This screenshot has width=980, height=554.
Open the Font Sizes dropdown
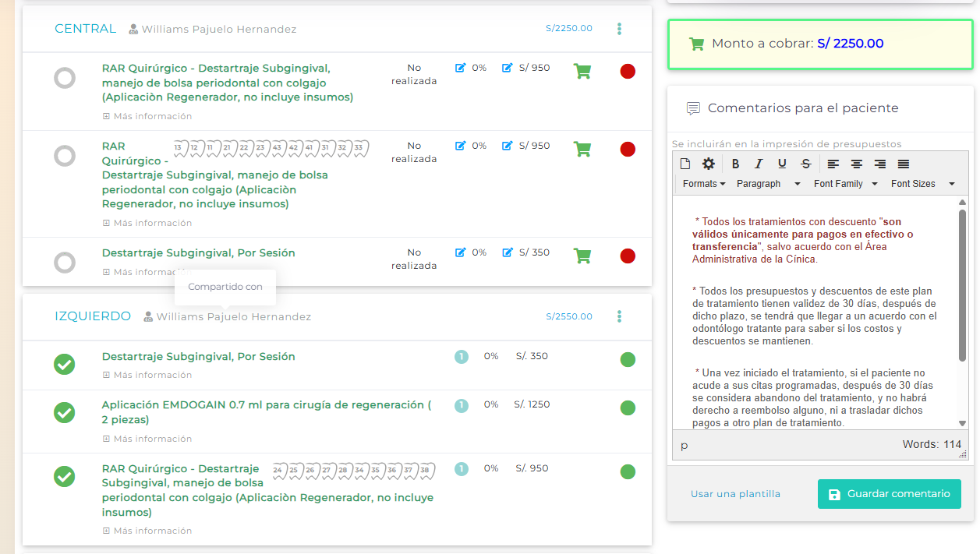pos(923,184)
